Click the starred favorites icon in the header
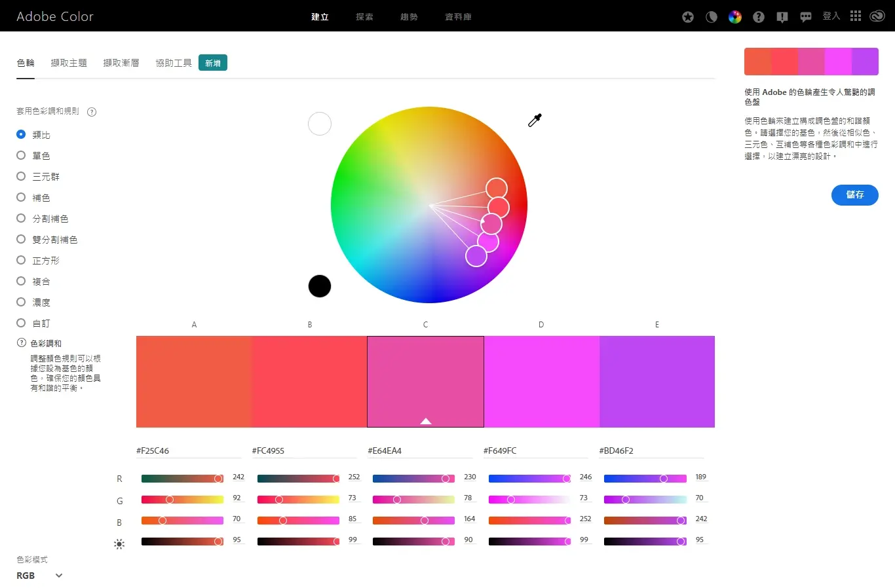Image resolution: width=895 pixels, height=588 pixels. tap(687, 16)
